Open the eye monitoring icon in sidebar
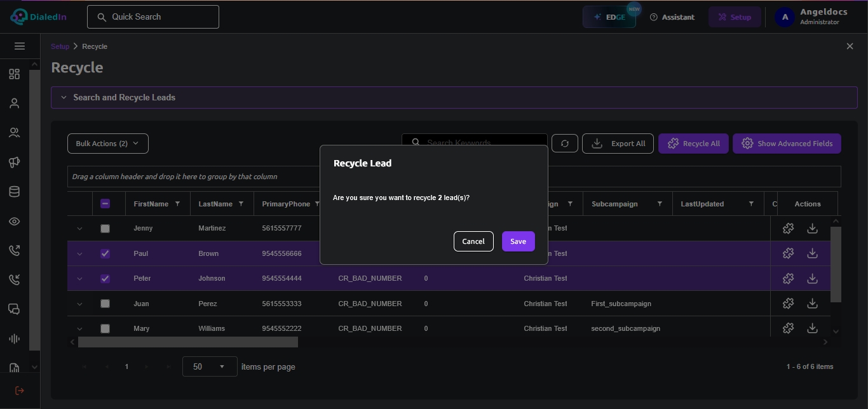This screenshot has height=409, width=868. pyautogui.click(x=14, y=221)
